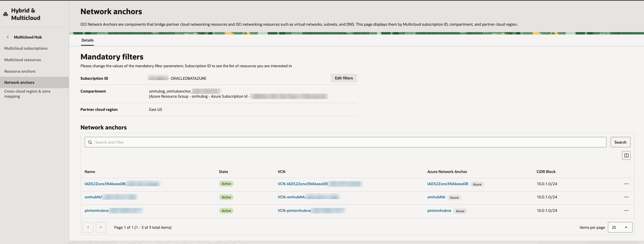The image size is (644, 244).
Task: Open the Items per page dropdown
Action: (620, 227)
